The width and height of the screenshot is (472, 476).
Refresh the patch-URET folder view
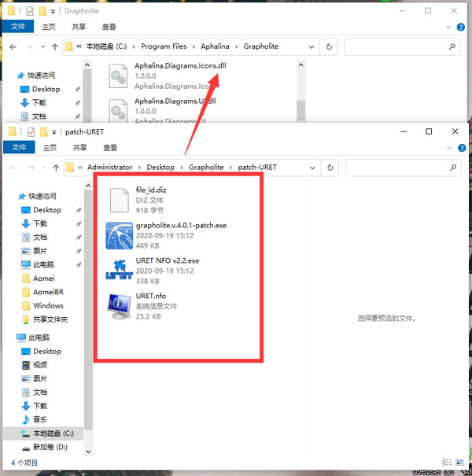tap(330, 168)
